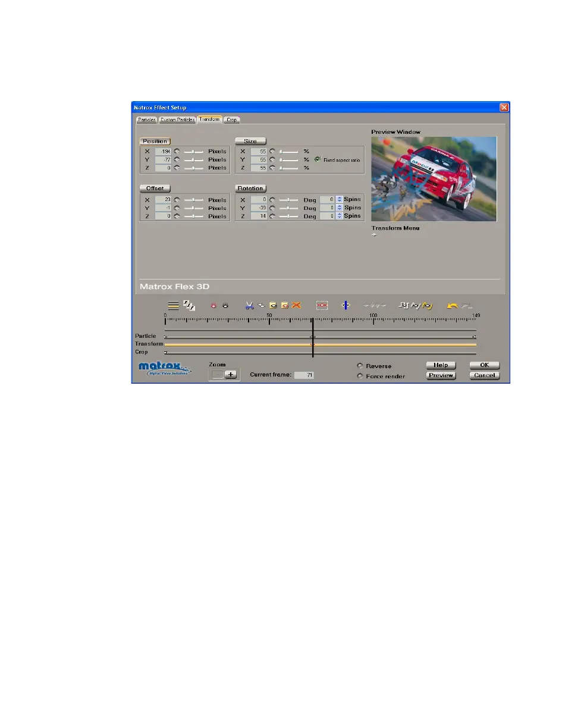The width and height of the screenshot is (578, 728).
Task: Click the Rotation Y degrees slider
Action: click(289, 208)
